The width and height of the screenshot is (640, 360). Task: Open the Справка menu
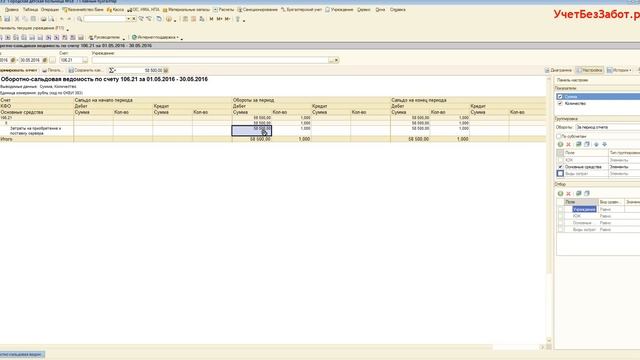pyautogui.click(x=398, y=9)
